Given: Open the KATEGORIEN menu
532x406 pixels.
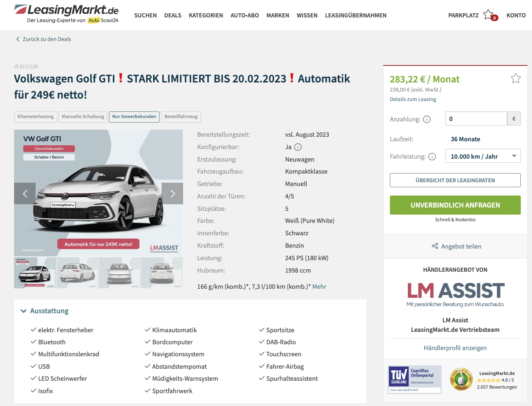Looking at the screenshot, I should click(206, 15).
